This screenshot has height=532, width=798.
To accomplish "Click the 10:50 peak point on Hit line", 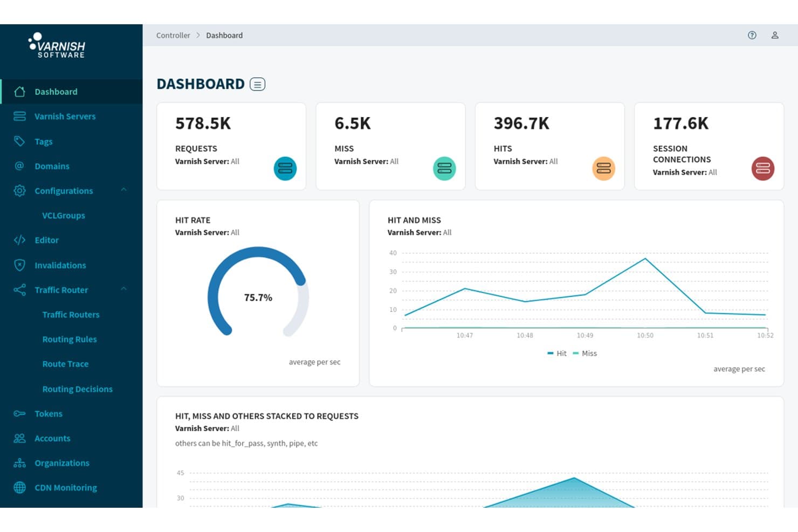I will (x=645, y=259).
